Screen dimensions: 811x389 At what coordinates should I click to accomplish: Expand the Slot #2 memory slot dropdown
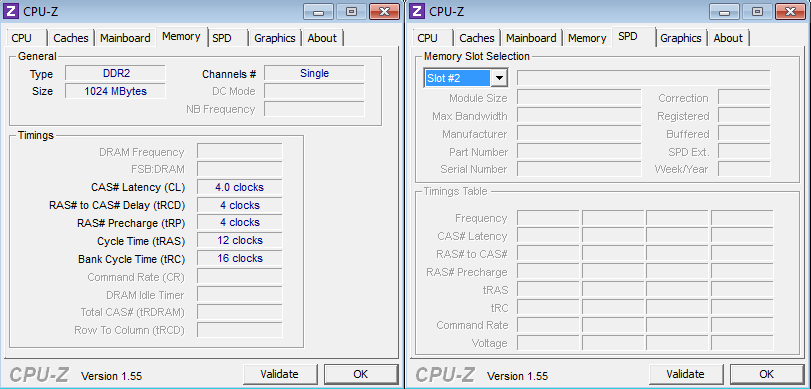pos(499,78)
